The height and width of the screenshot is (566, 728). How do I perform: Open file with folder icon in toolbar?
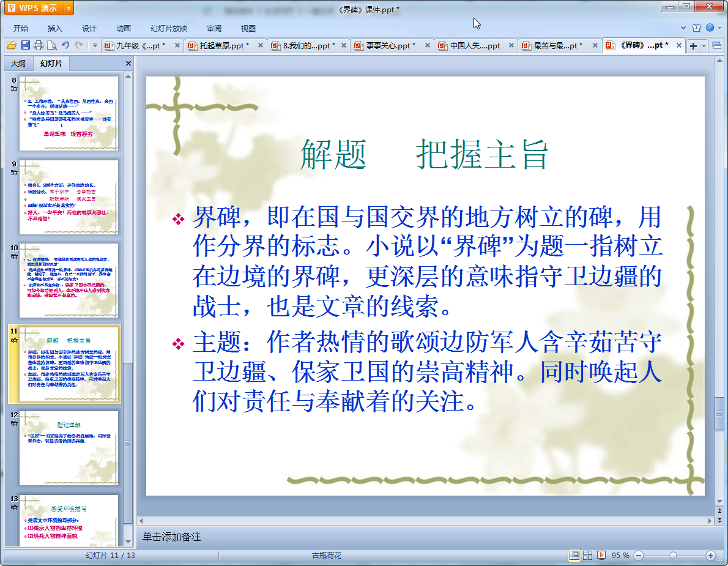click(12, 45)
